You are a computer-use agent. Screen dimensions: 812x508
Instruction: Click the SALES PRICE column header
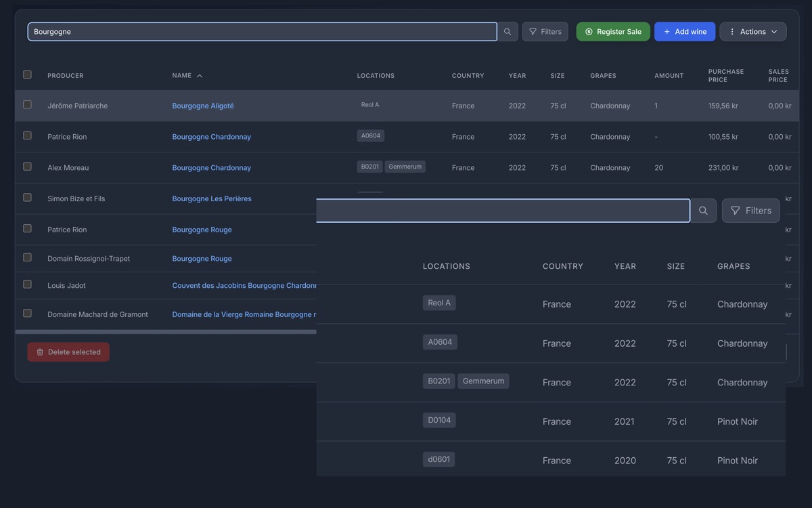(x=778, y=76)
